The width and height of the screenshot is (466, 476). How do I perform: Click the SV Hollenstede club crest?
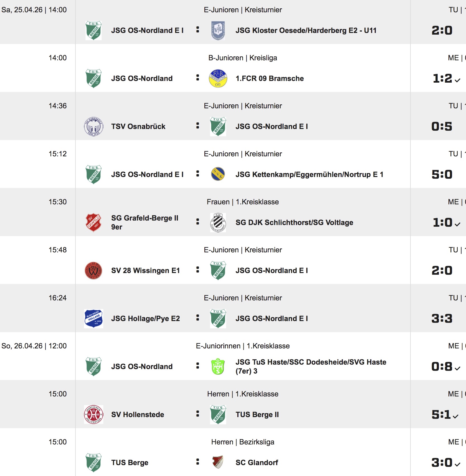[x=94, y=415]
